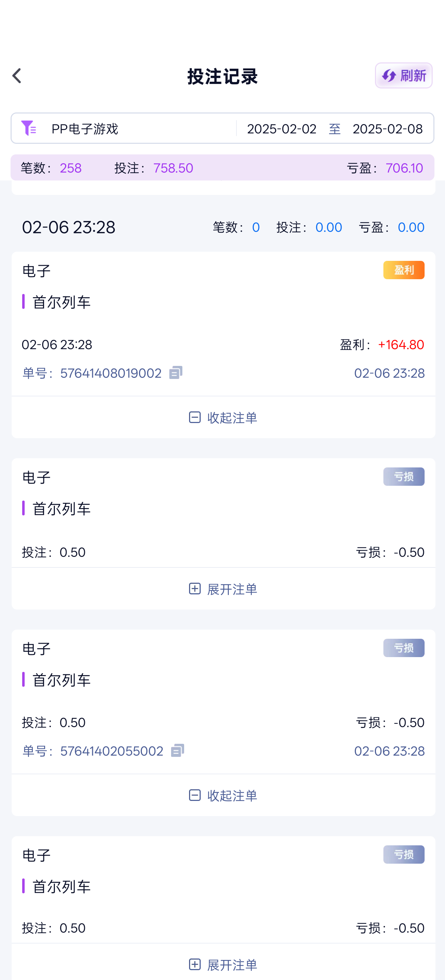Expand the second 首尔列车 bet slip
Viewport: 445px width, 980px height.
click(x=223, y=589)
